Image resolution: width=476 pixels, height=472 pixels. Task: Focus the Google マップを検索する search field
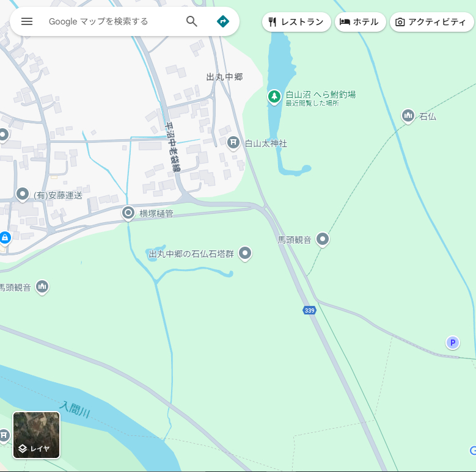pyautogui.click(x=98, y=21)
